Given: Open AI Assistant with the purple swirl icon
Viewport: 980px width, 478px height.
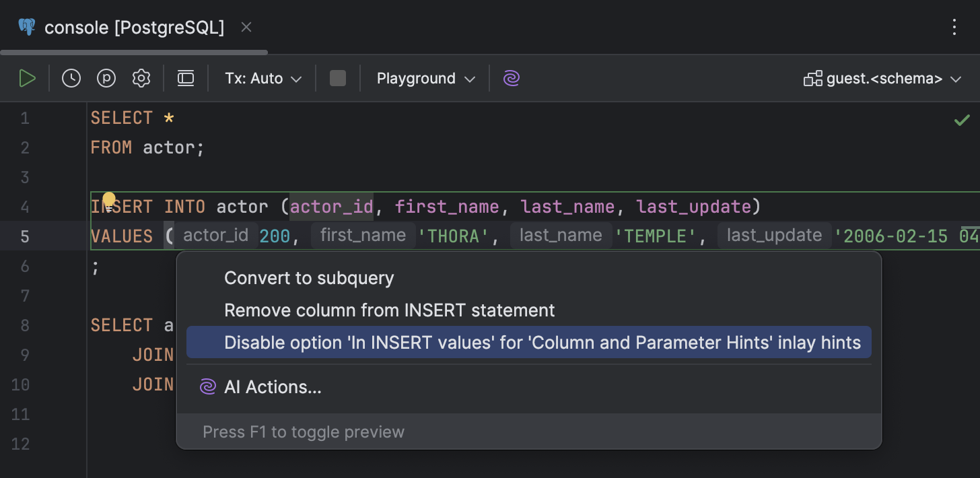Looking at the screenshot, I should [x=511, y=78].
